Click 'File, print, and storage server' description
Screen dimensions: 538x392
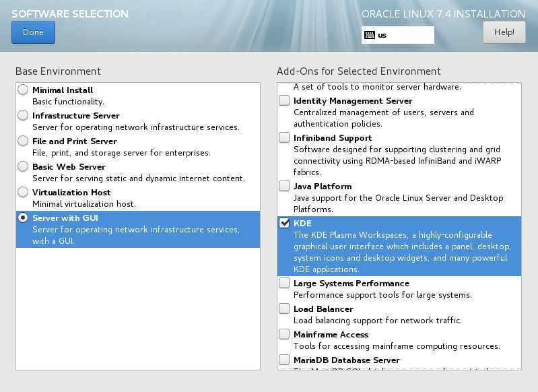click(121, 153)
